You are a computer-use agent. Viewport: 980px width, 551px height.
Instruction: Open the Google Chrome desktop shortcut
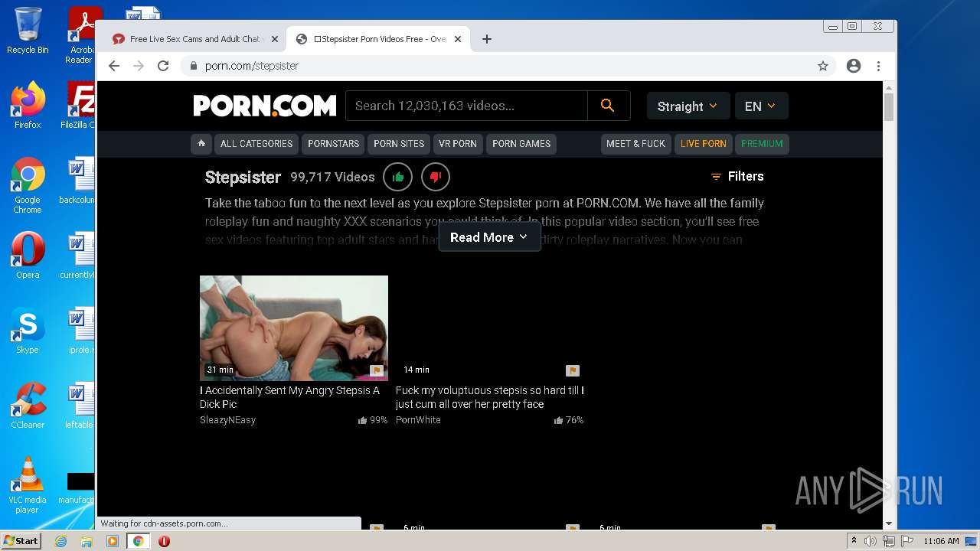pyautogui.click(x=28, y=185)
